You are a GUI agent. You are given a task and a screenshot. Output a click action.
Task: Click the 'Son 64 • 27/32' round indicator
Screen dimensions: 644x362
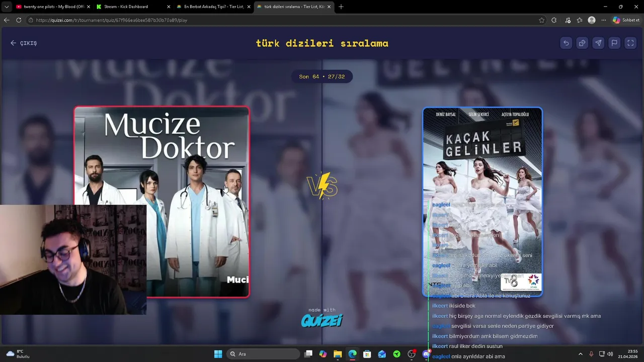[322, 76]
